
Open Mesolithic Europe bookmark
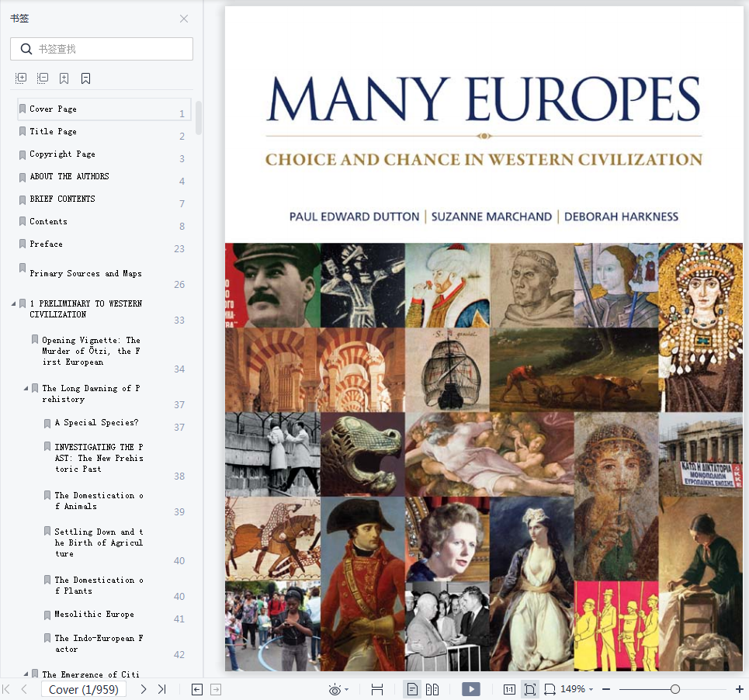pyautogui.click(x=94, y=615)
